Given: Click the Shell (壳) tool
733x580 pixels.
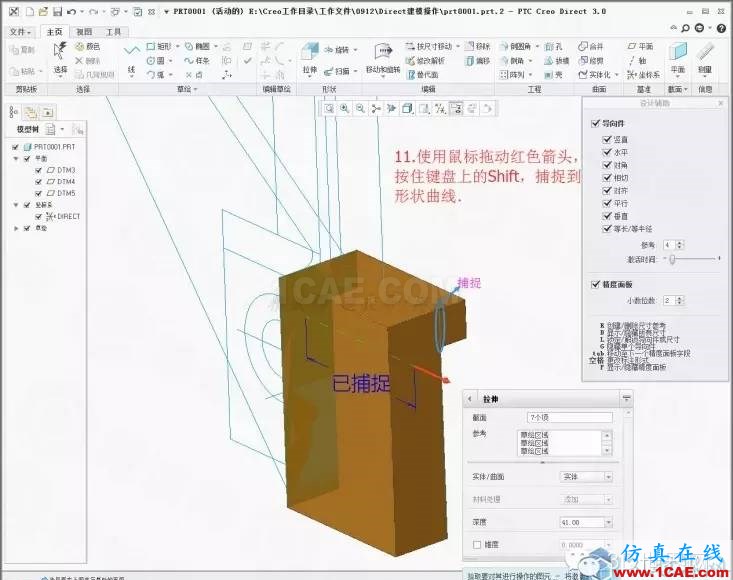Looking at the screenshot, I should click(x=553, y=75).
